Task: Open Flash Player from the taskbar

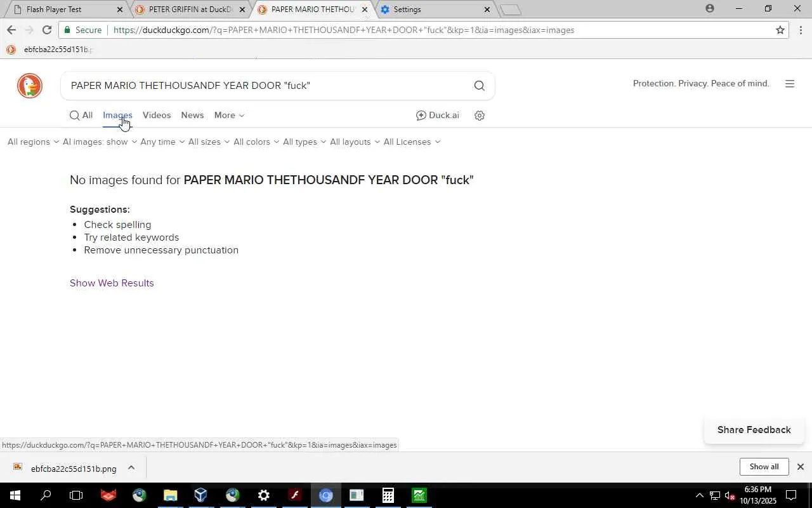Action: click(294, 495)
